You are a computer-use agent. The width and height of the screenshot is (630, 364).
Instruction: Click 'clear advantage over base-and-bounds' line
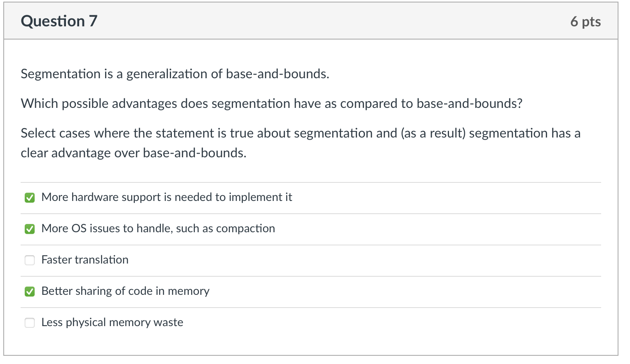[x=134, y=153]
